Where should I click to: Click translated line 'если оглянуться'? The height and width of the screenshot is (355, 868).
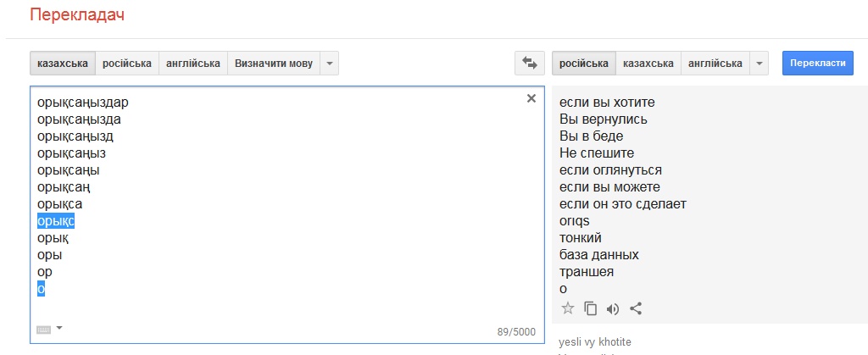click(x=610, y=170)
